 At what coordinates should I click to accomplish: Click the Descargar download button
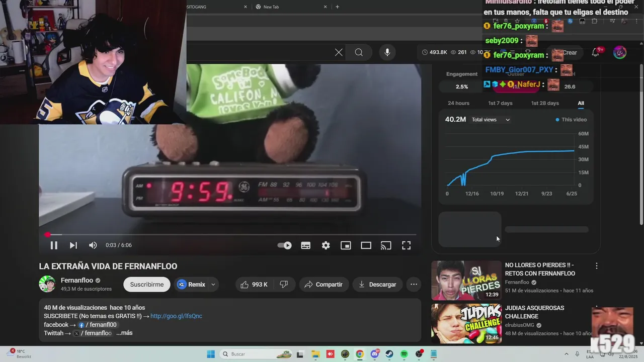pos(377,285)
